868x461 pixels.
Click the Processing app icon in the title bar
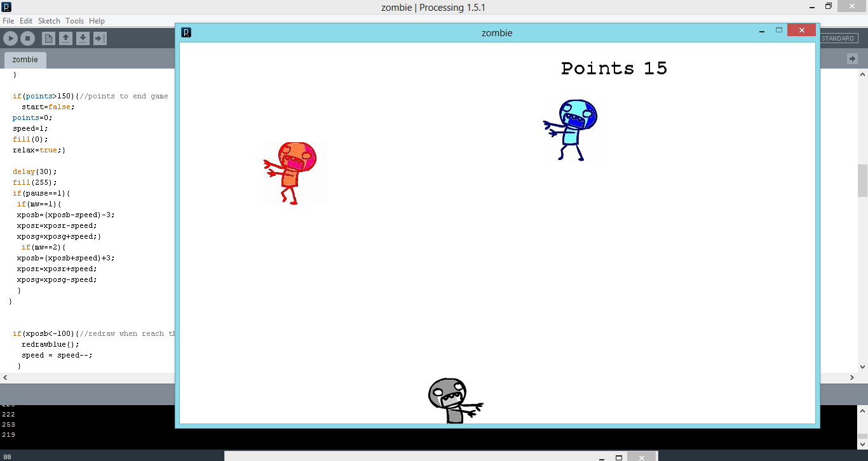[7, 7]
